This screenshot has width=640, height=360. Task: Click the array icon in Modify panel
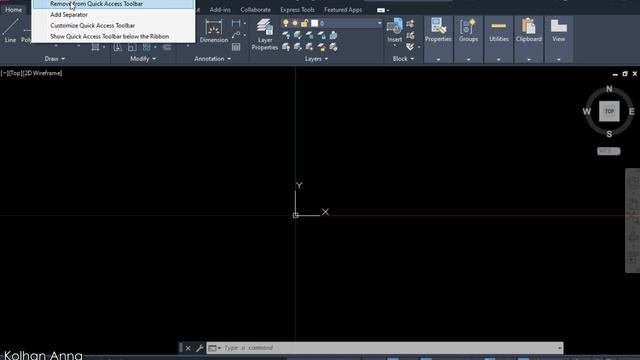pyautogui.click(x=147, y=47)
